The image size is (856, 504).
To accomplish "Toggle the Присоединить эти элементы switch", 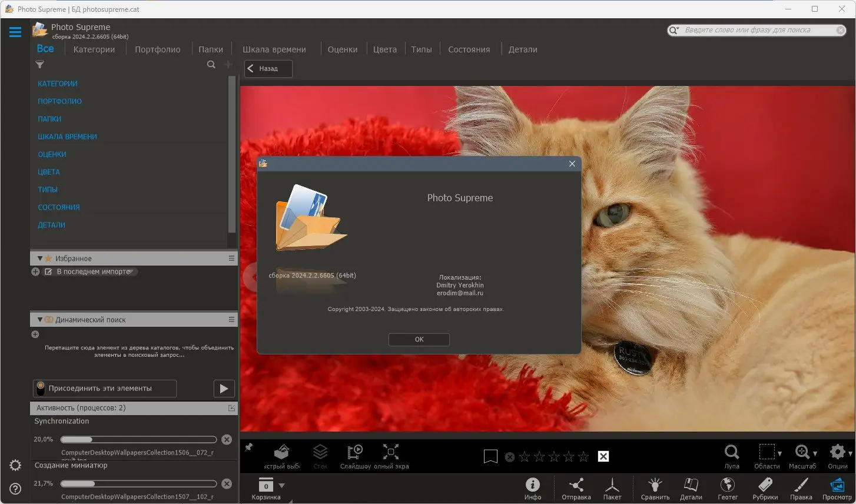I will click(x=41, y=389).
